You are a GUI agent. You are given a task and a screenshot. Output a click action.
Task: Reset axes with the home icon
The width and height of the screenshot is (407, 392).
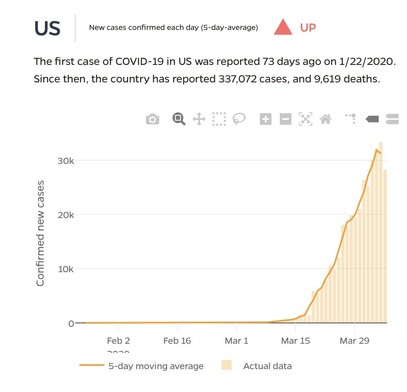click(x=326, y=119)
